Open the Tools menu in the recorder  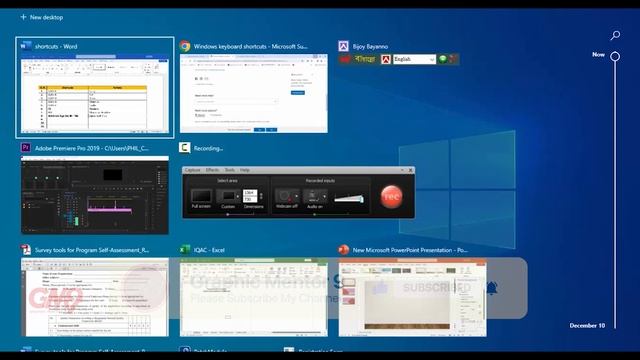230,170
